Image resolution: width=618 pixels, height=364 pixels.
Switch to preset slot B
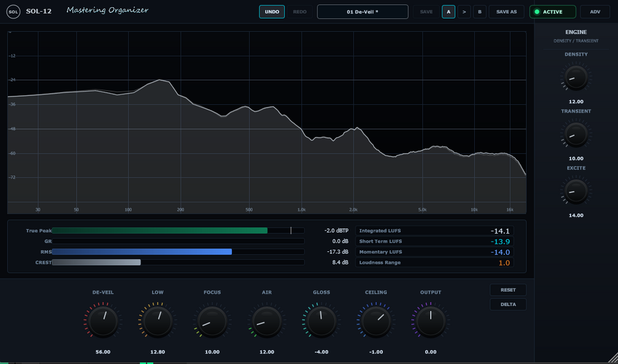(480, 12)
